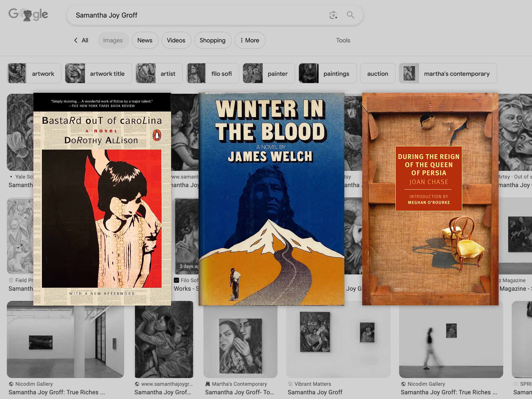Open search by image camera icon
532x399 pixels.
click(x=333, y=15)
